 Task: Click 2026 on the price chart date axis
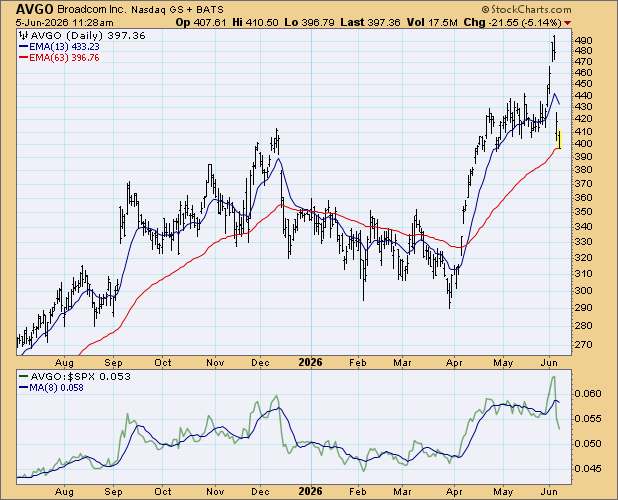(310, 362)
